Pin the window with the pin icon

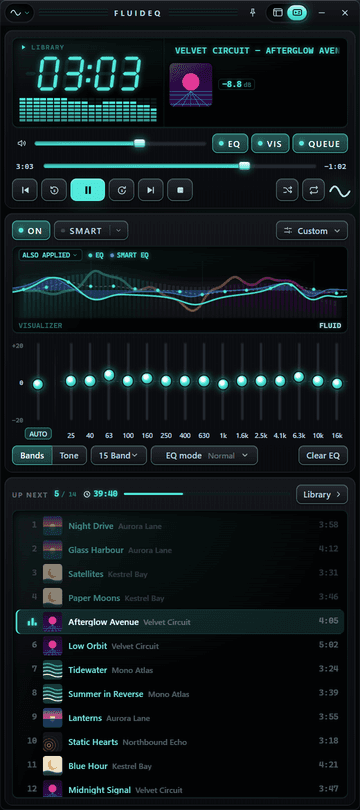[253, 12]
